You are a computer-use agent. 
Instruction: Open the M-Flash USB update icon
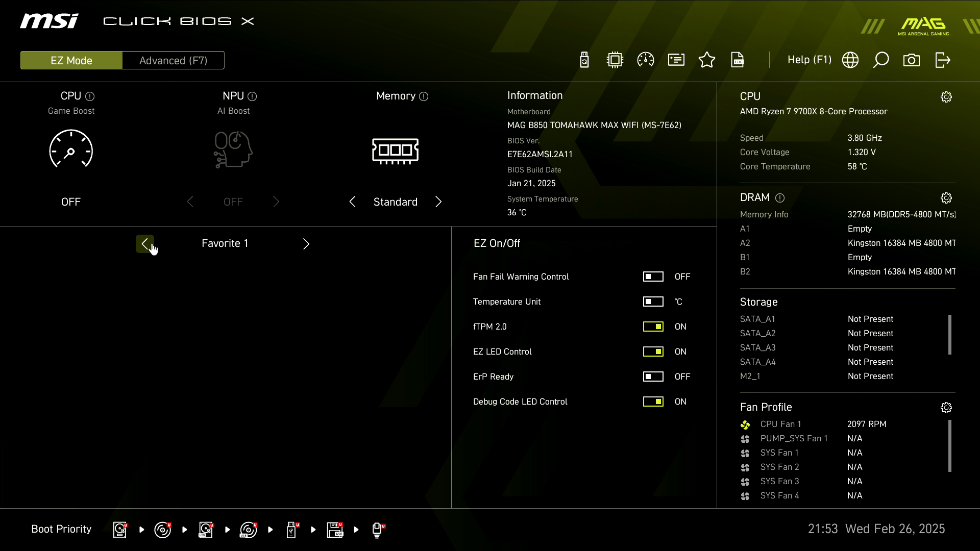(584, 60)
